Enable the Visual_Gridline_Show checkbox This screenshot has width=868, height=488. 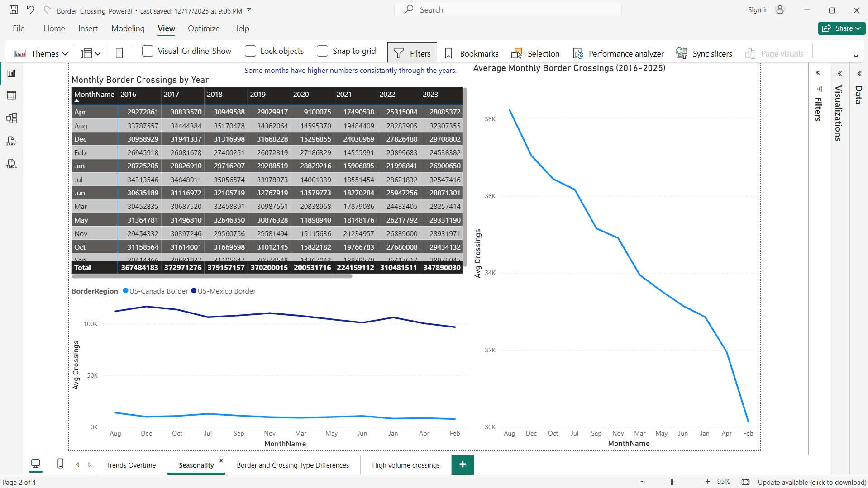coord(148,51)
